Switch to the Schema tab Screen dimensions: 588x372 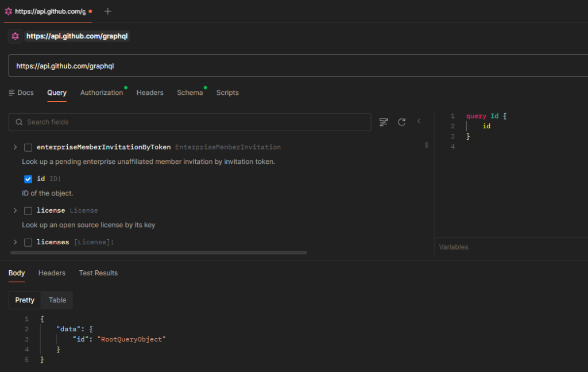click(x=189, y=93)
